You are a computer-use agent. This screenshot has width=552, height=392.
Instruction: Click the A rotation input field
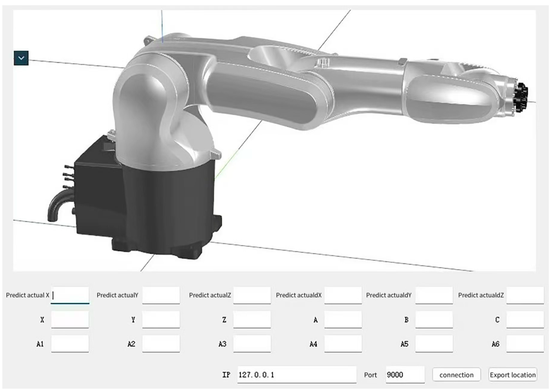[343, 319]
